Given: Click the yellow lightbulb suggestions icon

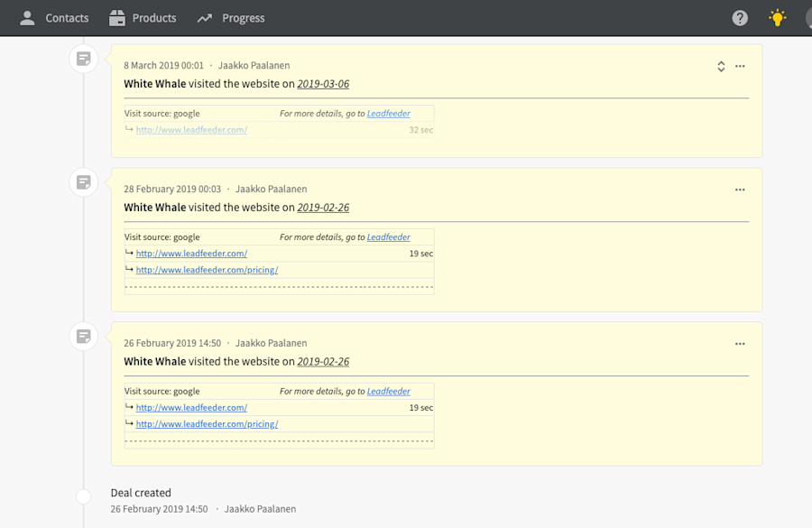Looking at the screenshot, I should click(x=777, y=17).
